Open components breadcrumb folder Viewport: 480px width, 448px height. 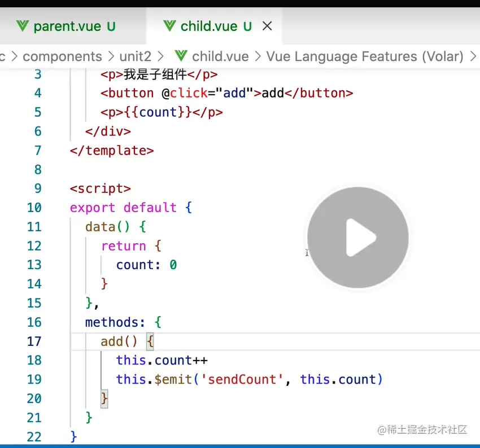[x=62, y=56]
